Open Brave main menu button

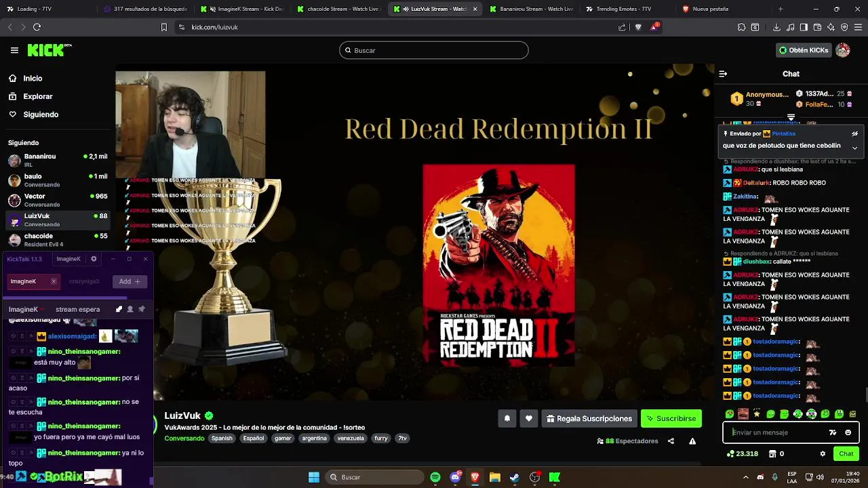click(858, 27)
